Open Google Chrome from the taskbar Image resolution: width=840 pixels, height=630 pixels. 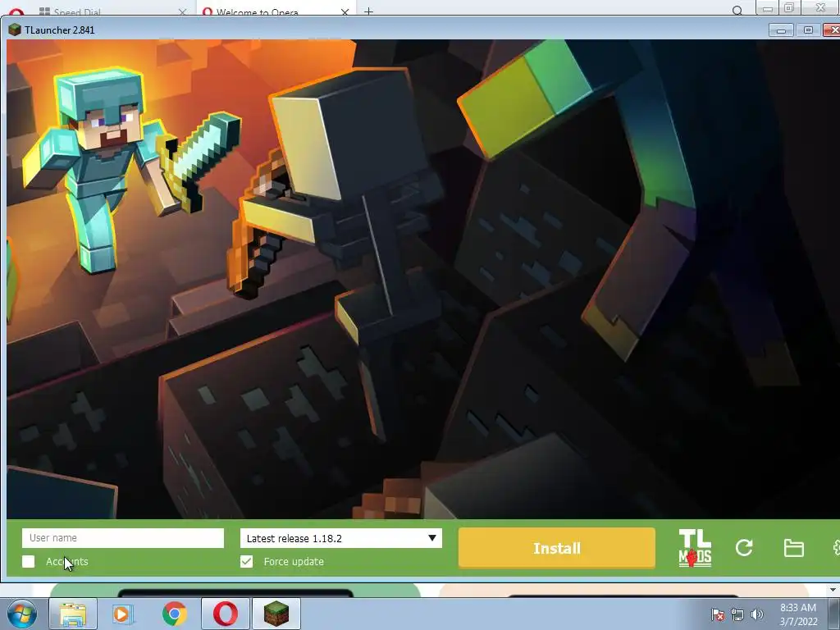point(174,614)
